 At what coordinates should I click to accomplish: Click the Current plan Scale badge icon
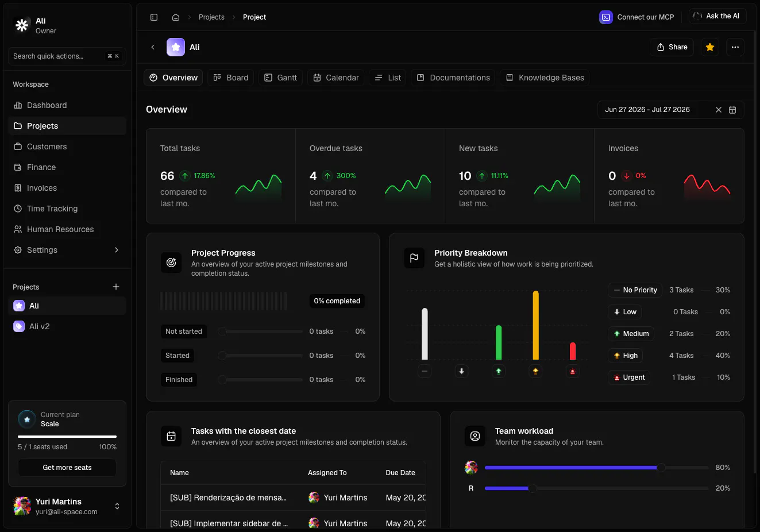(27, 419)
